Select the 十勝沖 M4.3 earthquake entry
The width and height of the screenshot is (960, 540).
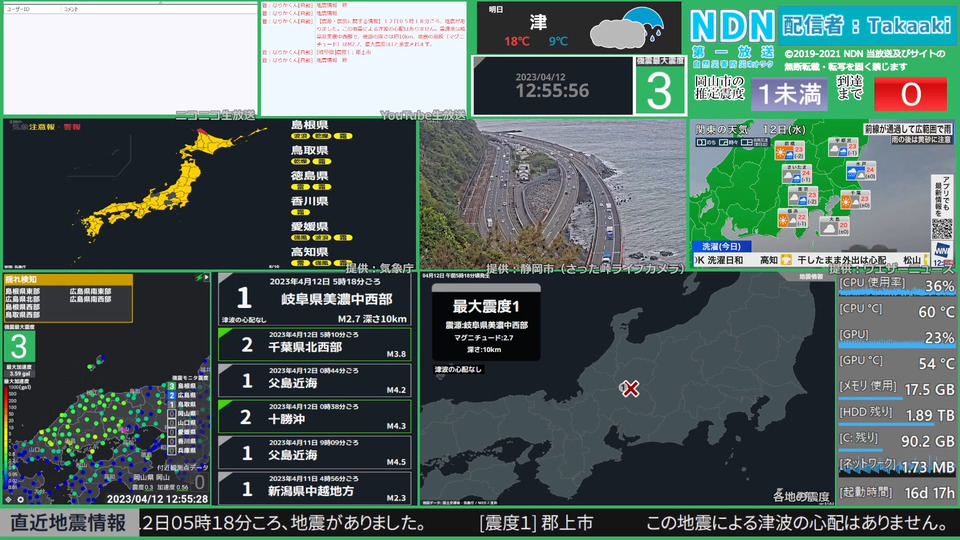tap(315, 417)
